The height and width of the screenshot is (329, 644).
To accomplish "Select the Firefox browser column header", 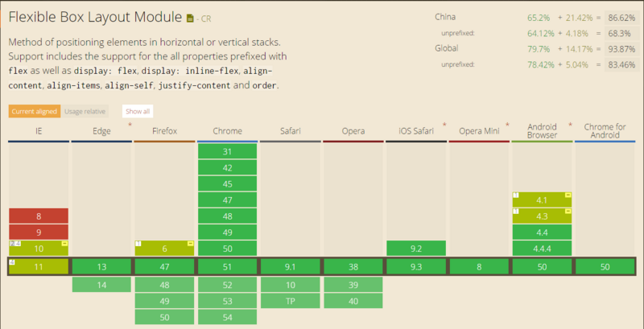I will click(164, 131).
